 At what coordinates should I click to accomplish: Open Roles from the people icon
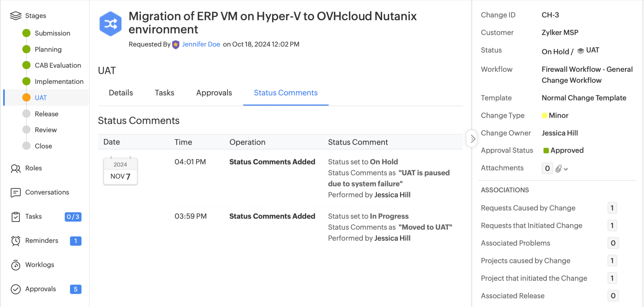(16, 169)
